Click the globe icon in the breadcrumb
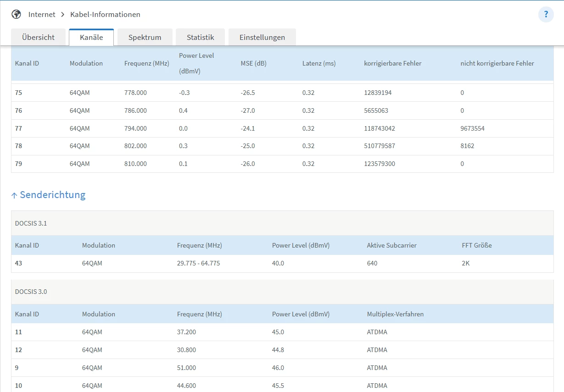 (16, 14)
